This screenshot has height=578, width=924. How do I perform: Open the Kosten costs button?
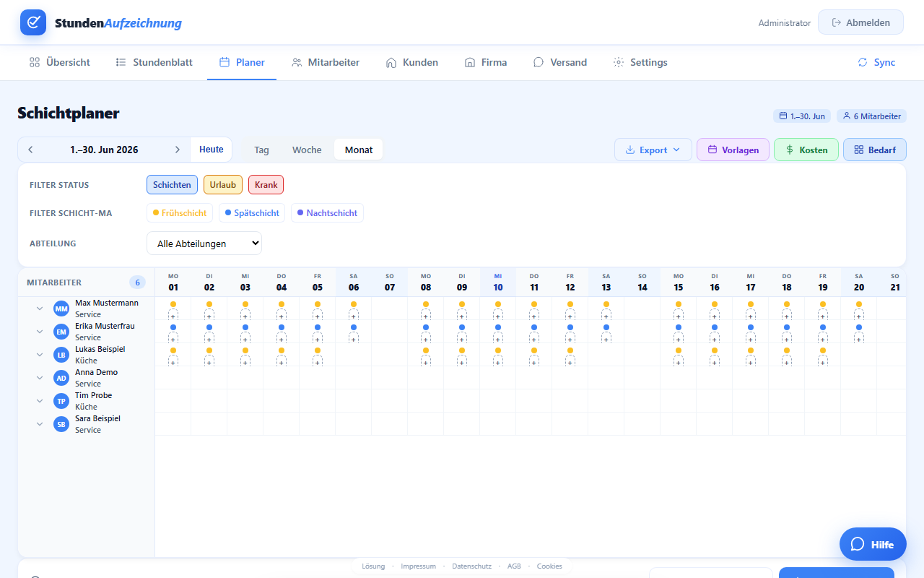tap(806, 150)
